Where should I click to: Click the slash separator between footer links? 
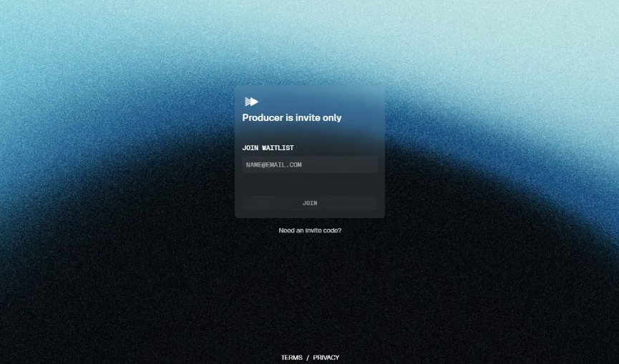(x=308, y=358)
